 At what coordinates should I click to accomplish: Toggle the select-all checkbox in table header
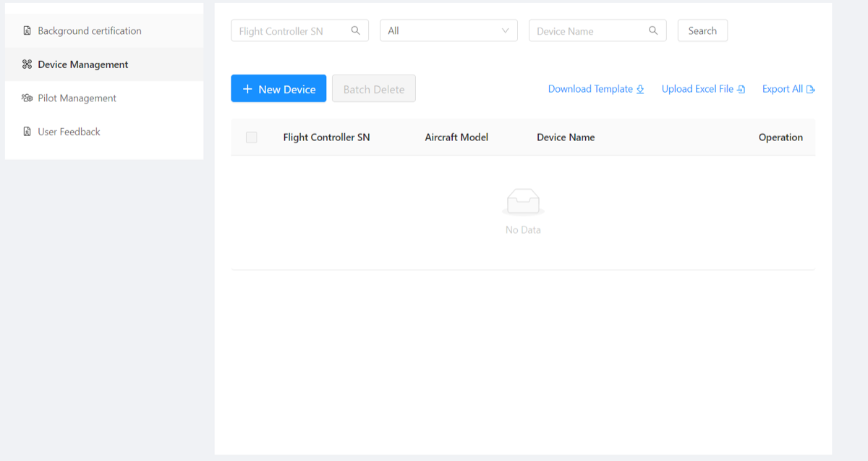click(252, 137)
